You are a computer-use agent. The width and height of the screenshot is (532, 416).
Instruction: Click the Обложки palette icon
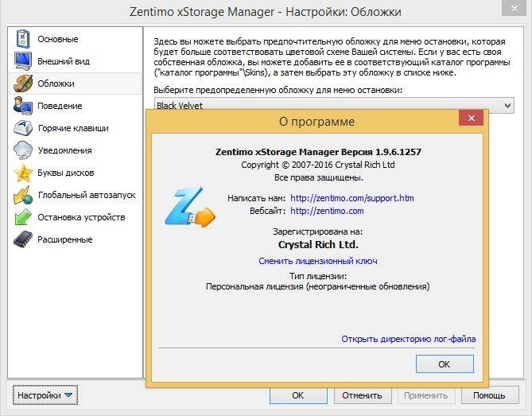point(23,84)
